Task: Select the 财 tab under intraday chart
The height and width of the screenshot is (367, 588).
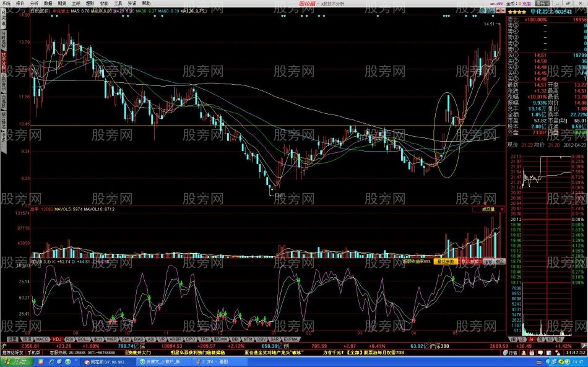Action: point(558,339)
